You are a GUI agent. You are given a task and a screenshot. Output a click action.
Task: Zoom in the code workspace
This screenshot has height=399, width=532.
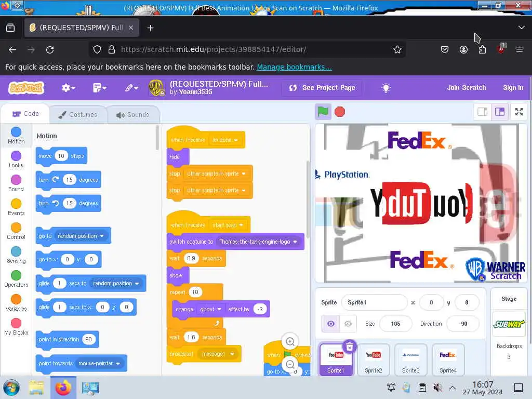(x=290, y=341)
